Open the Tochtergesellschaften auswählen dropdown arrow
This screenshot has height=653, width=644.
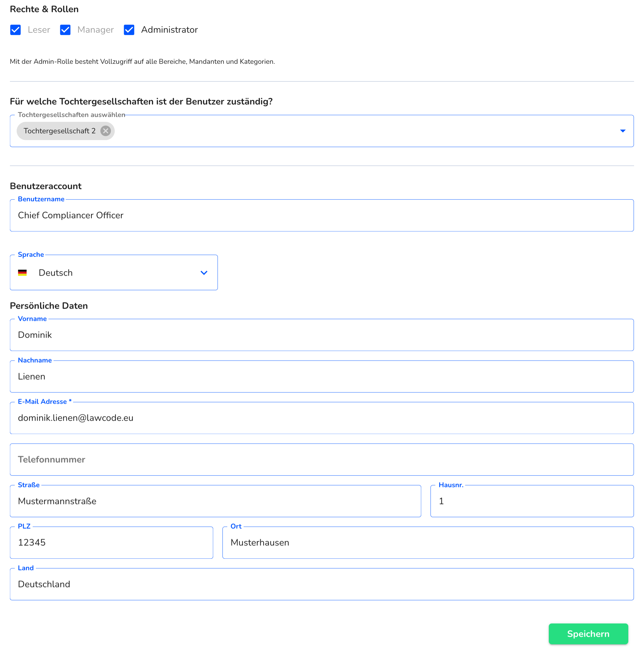coord(623,131)
